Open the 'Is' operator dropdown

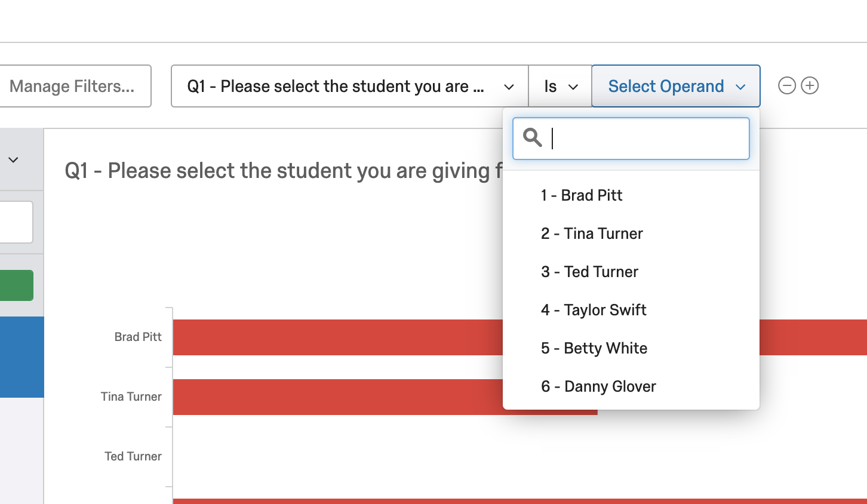(560, 87)
